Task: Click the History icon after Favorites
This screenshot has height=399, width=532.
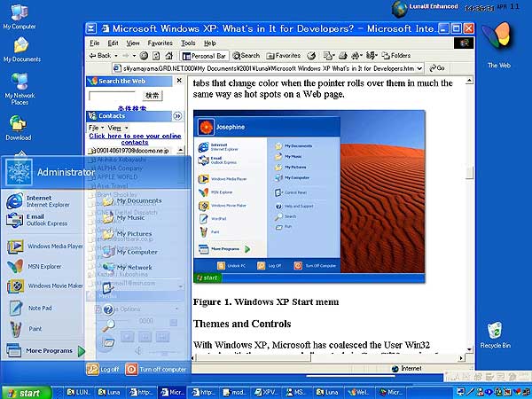Action: 311,56
